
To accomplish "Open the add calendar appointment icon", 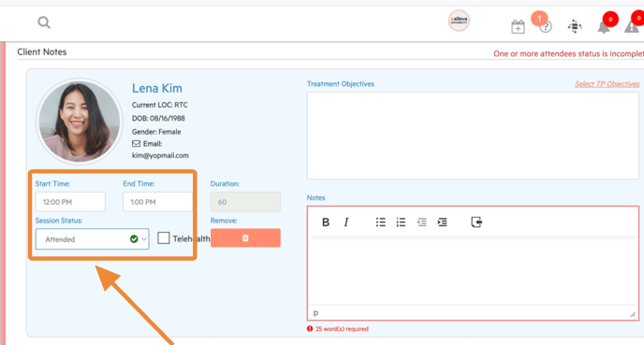I will pyautogui.click(x=518, y=27).
